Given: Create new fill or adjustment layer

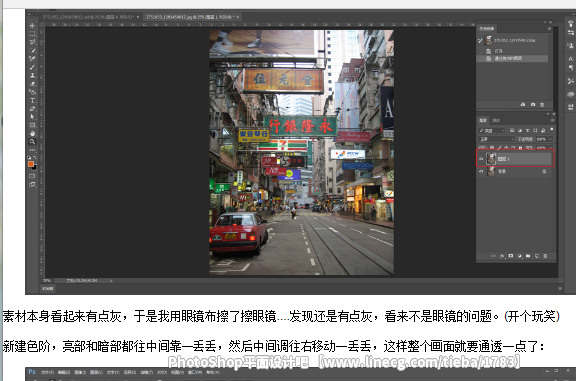Looking at the screenshot, I should 519,256.
